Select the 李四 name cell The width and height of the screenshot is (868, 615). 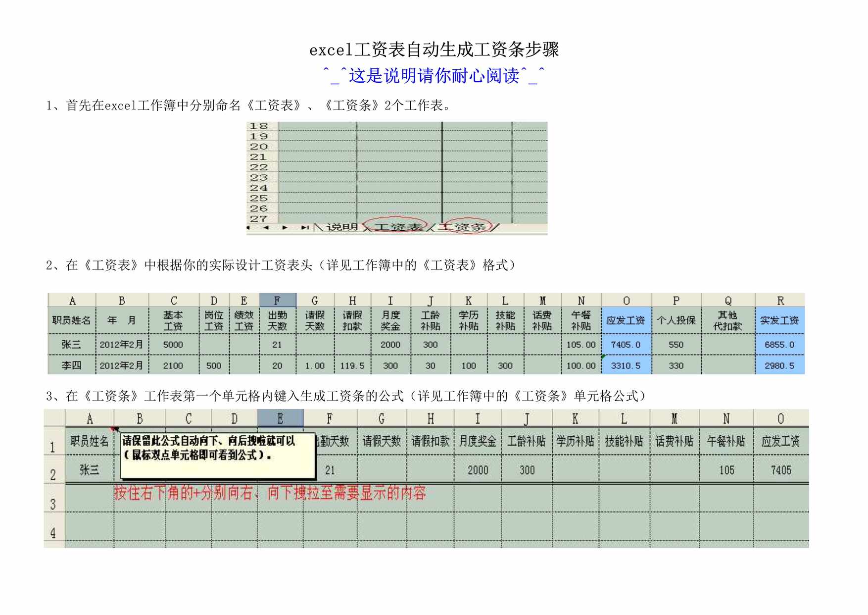coord(71,365)
